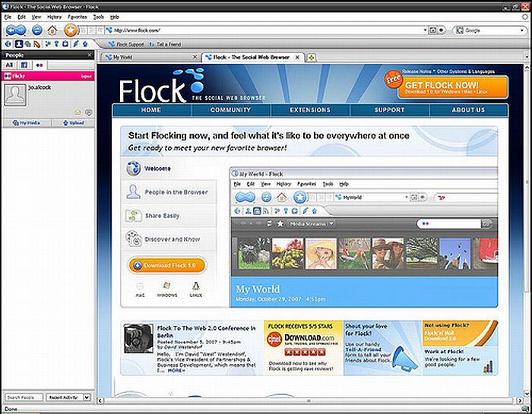Open the Help menu
The image size is (532, 414).
(115, 17)
